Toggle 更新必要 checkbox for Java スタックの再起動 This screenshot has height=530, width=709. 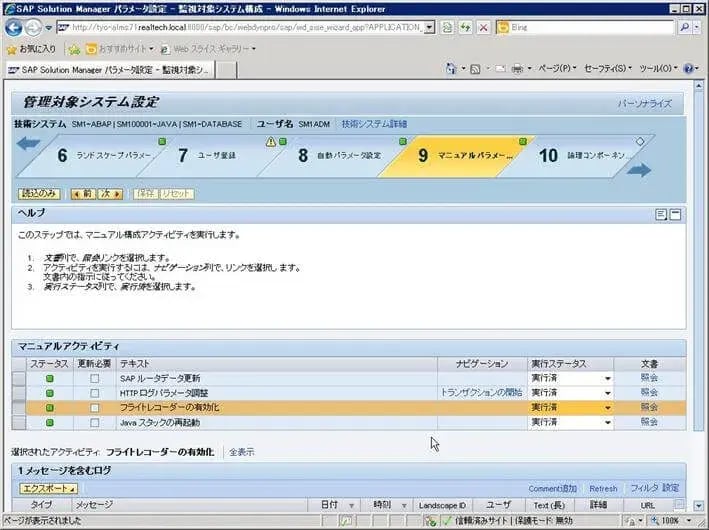click(95, 423)
